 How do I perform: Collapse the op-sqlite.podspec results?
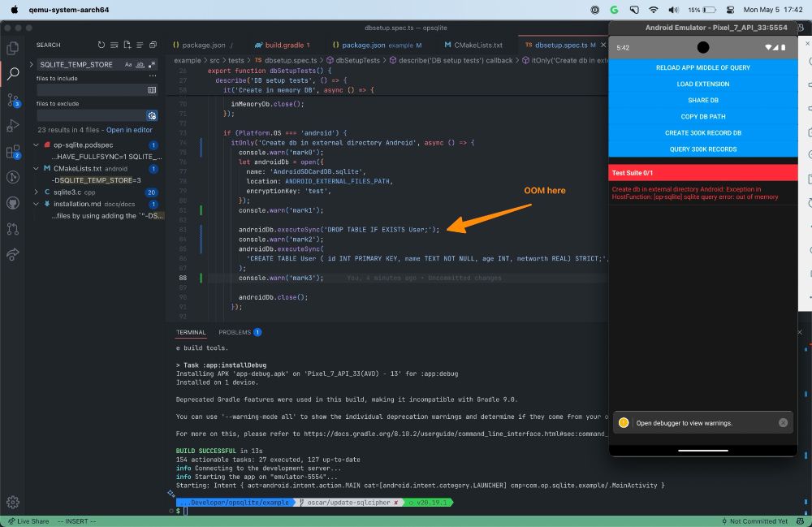[36, 145]
